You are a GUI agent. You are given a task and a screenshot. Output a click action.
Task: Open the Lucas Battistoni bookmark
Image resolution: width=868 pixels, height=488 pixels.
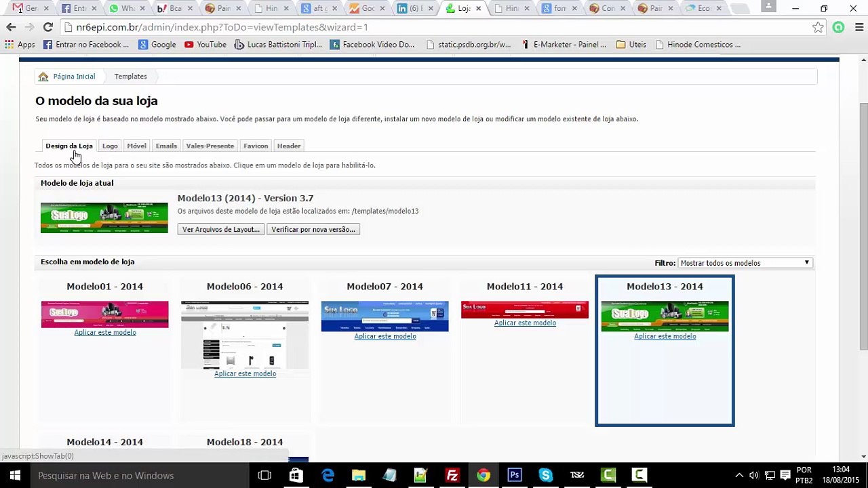click(278, 45)
